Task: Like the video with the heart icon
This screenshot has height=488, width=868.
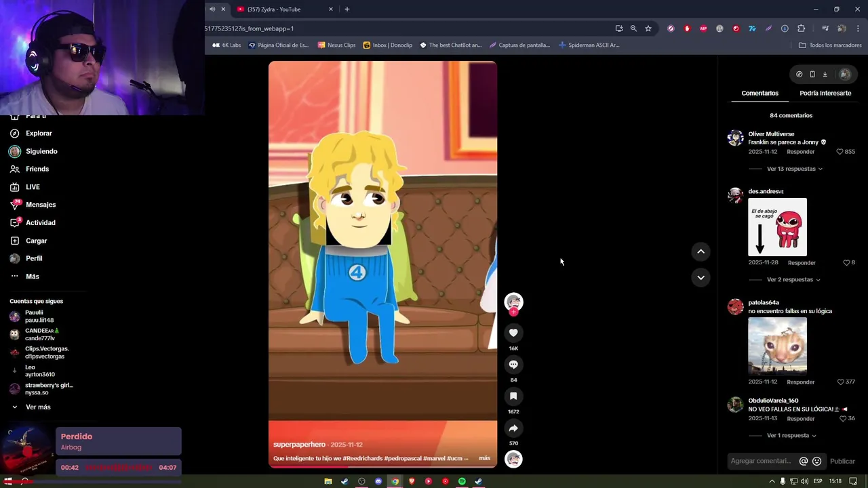Action: click(513, 333)
